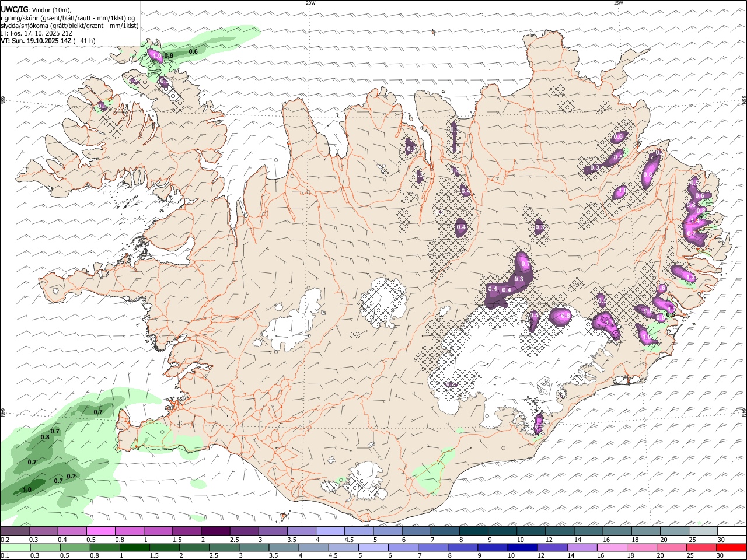
Task: Click the '20W' longitude label
Action: [310, 3]
